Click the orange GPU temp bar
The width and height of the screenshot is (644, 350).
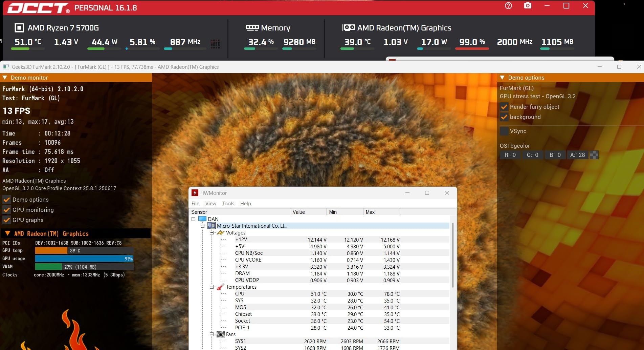pyautogui.click(x=51, y=250)
